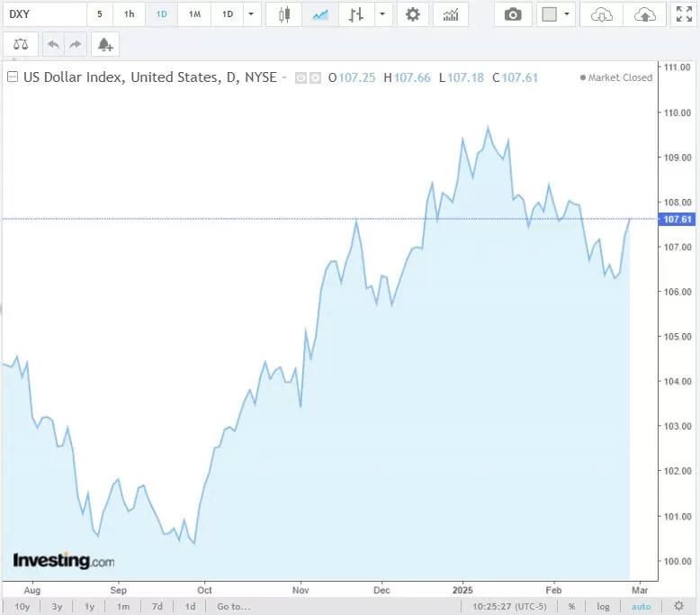Select the area chart style icon

320,14
